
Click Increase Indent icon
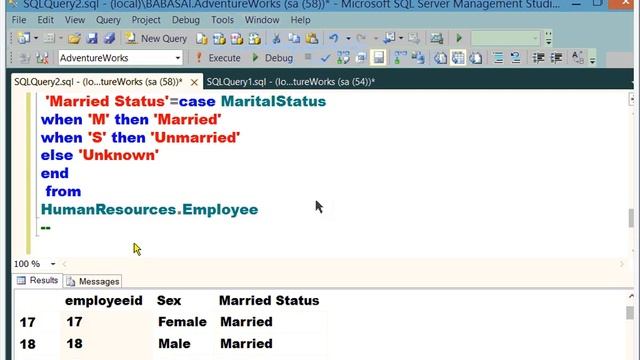point(556,58)
